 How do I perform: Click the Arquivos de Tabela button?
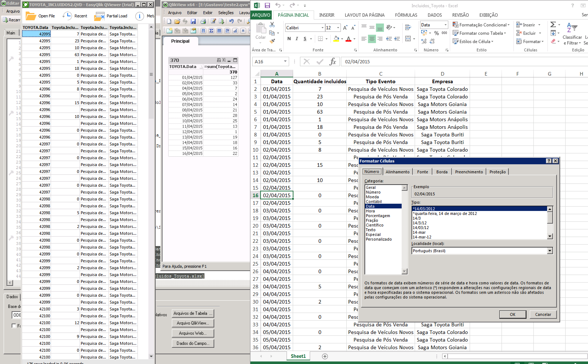coord(193,313)
